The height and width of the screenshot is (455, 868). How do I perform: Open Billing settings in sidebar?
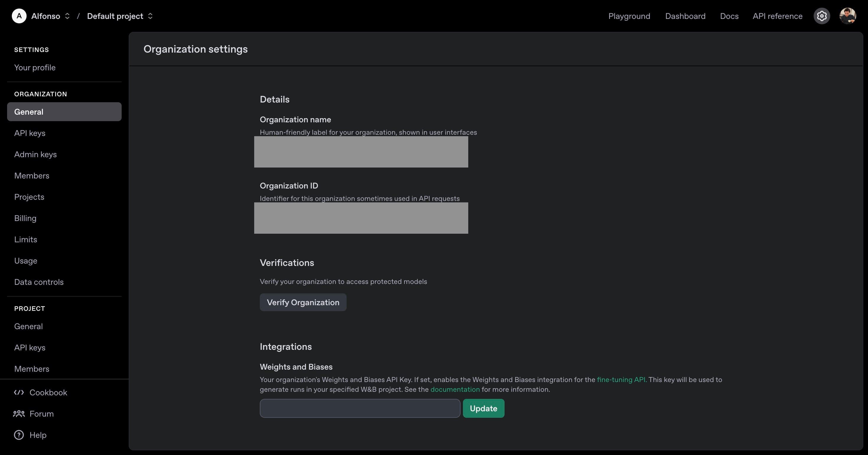(25, 218)
